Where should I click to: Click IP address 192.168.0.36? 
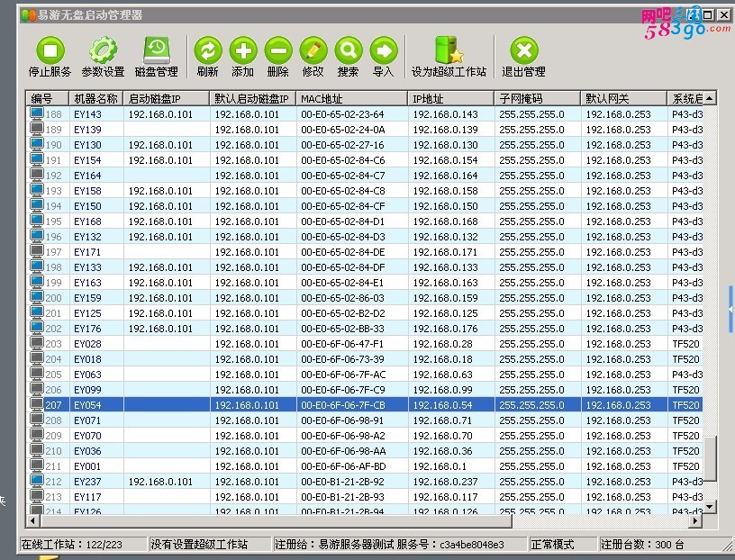tap(442, 451)
